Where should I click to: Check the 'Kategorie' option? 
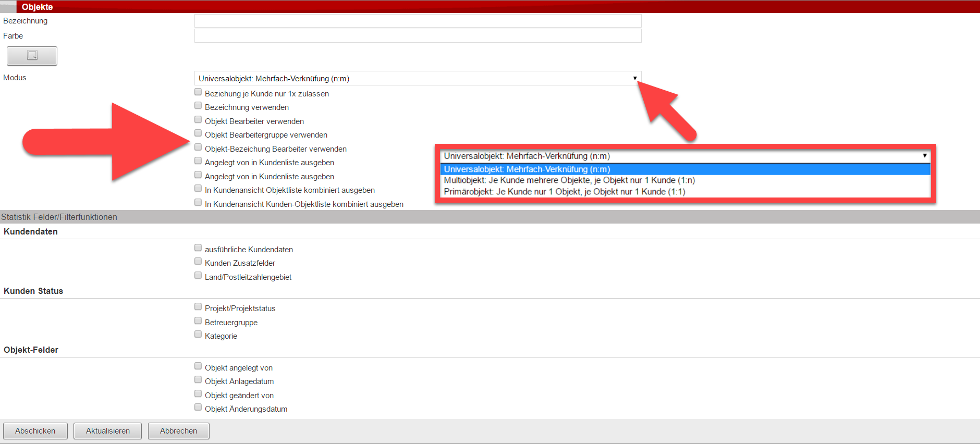(198, 335)
